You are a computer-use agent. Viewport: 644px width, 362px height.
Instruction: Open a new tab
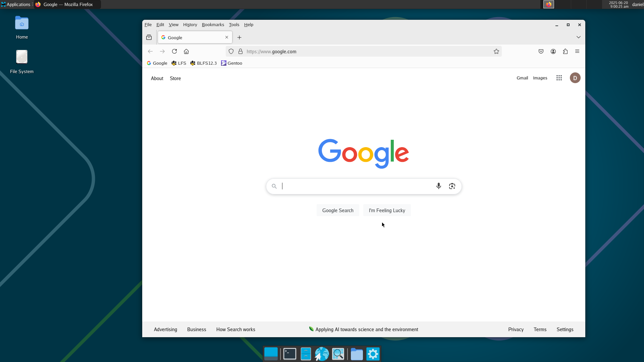239,37
